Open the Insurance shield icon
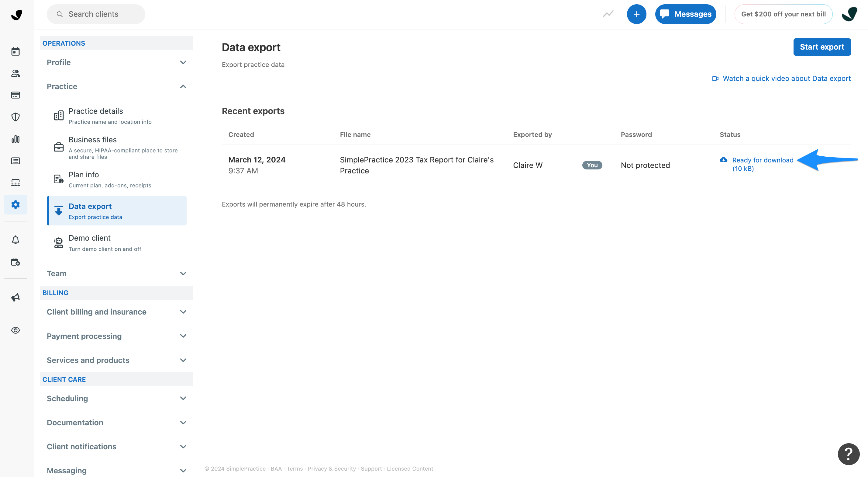Viewport: 868px width, 477px height. 15,117
